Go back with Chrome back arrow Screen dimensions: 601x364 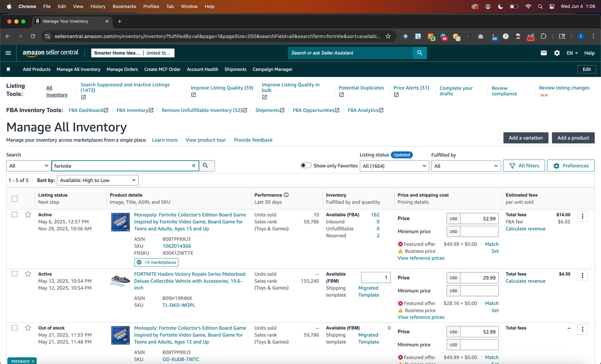pos(8,36)
